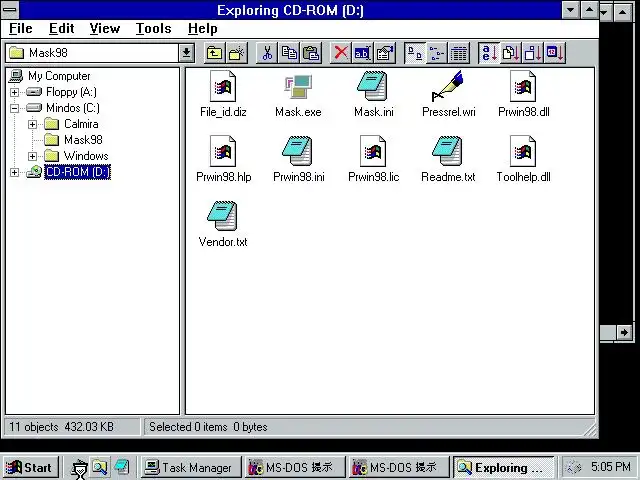Viewport: 640px width, 480px height.
Task: Open the Help menu
Action: click(202, 29)
